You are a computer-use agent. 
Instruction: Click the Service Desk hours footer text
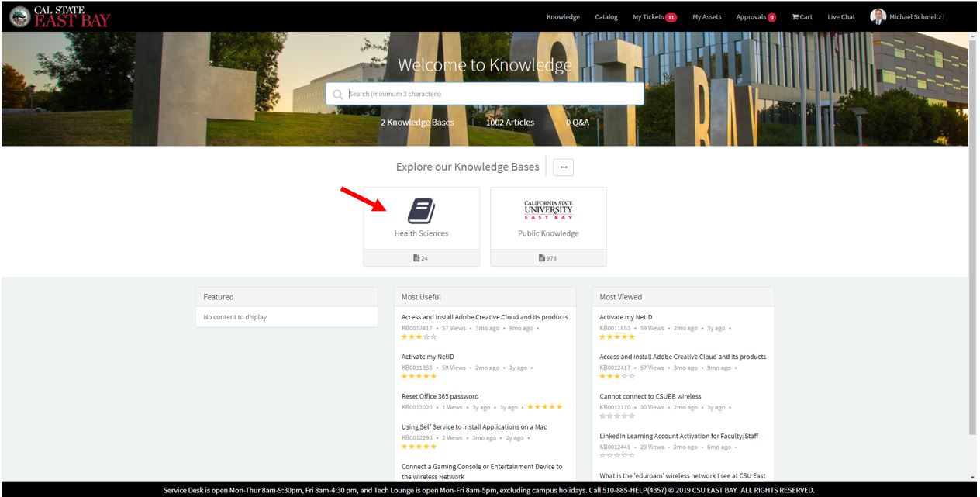(489, 490)
